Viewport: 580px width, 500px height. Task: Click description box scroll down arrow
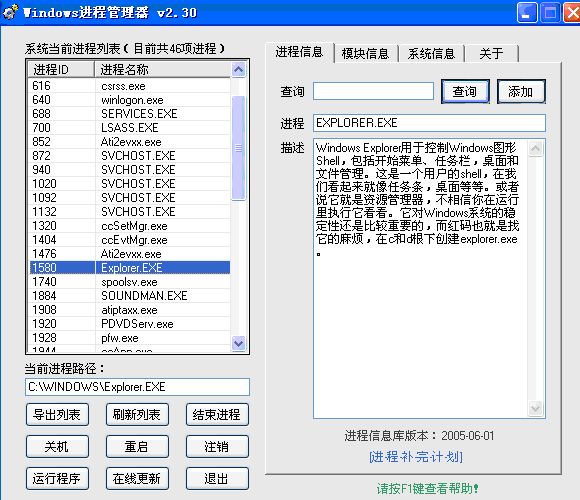point(536,408)
